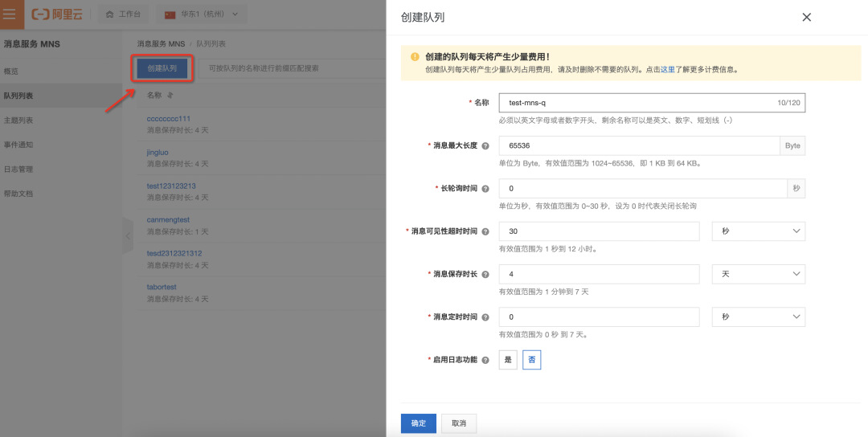This screenshot has width=868, height=437.
Task: Focus the 消息保存时长 input field
Action: (599, 274)
